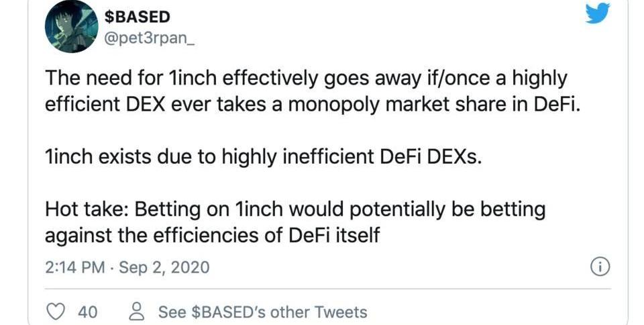Open the @pet3rpan_ handle link

coord(149,41)
